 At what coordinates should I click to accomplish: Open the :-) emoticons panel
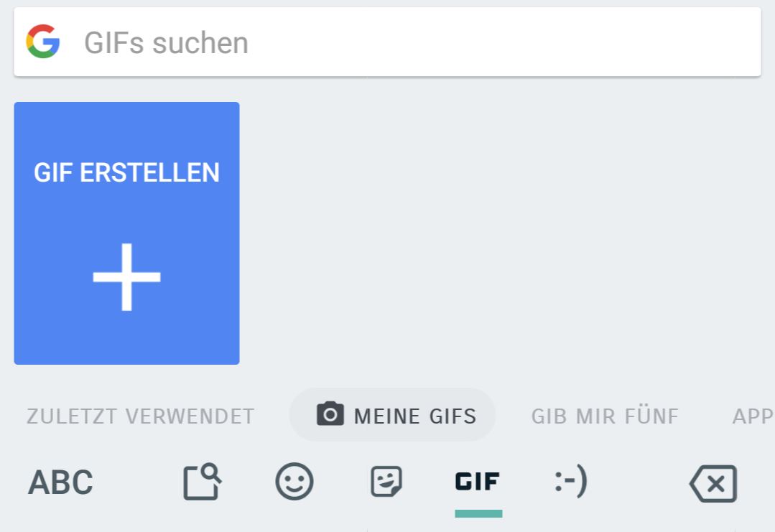571,480
